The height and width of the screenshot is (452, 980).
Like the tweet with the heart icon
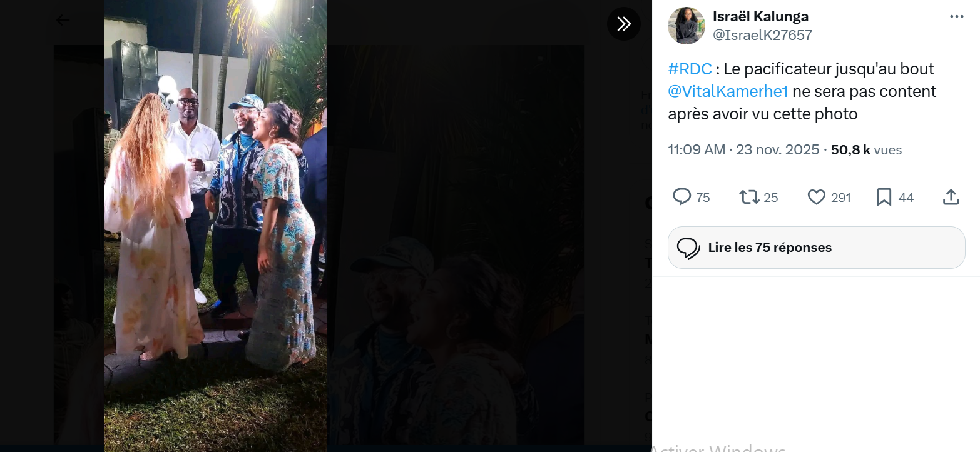[816, 198]
